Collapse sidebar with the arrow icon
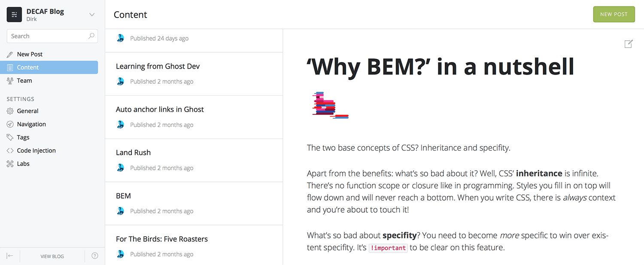The height and width of the screenshot is (265, 644). pos(10,256)
